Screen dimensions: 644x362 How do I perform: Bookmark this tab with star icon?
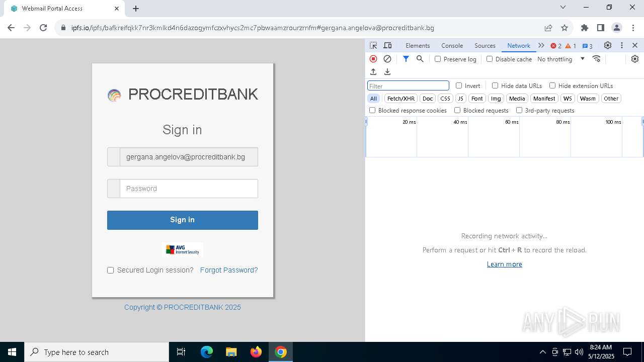(565, 28)
